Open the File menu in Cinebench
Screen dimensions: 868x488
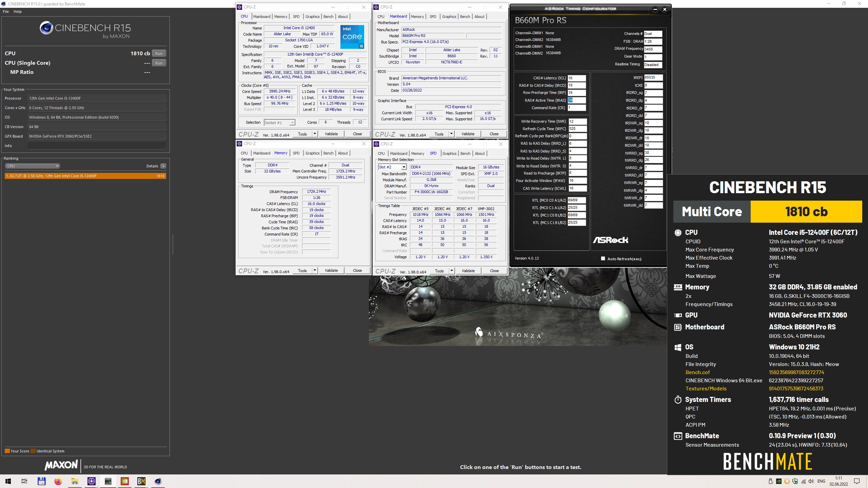click(x=6, y=12)
